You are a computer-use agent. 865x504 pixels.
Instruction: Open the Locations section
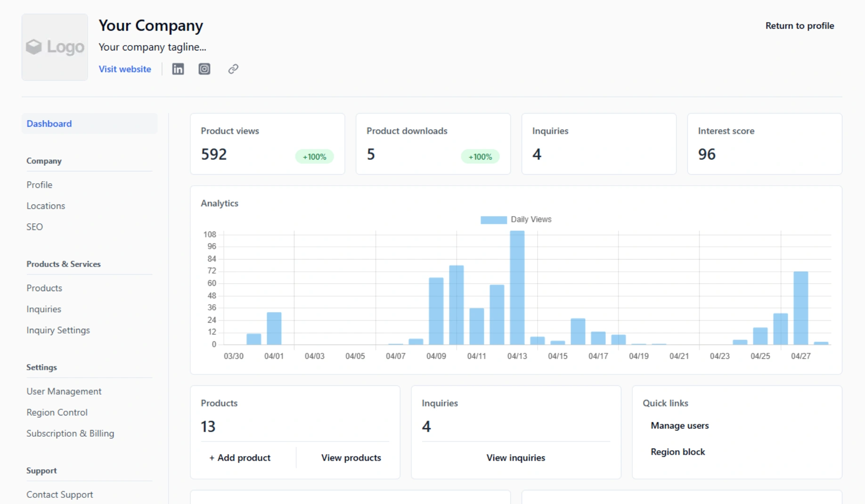click(x=46, y=206)
